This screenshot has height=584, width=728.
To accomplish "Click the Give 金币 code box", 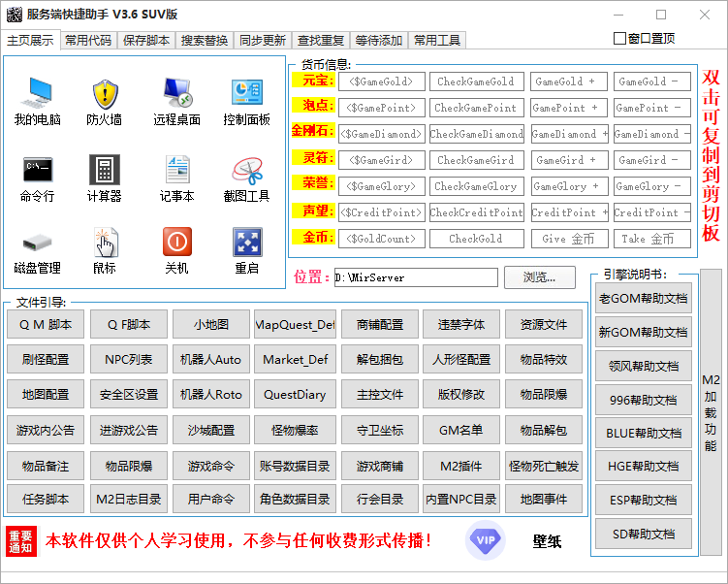I will click(569, 239).
